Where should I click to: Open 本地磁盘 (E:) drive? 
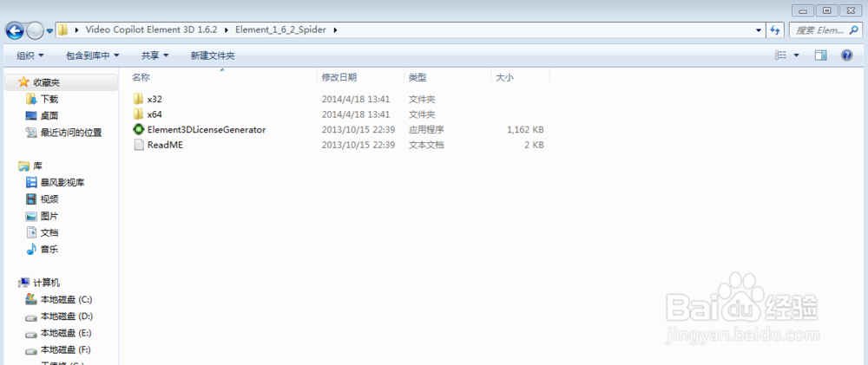tap(66, 333)
